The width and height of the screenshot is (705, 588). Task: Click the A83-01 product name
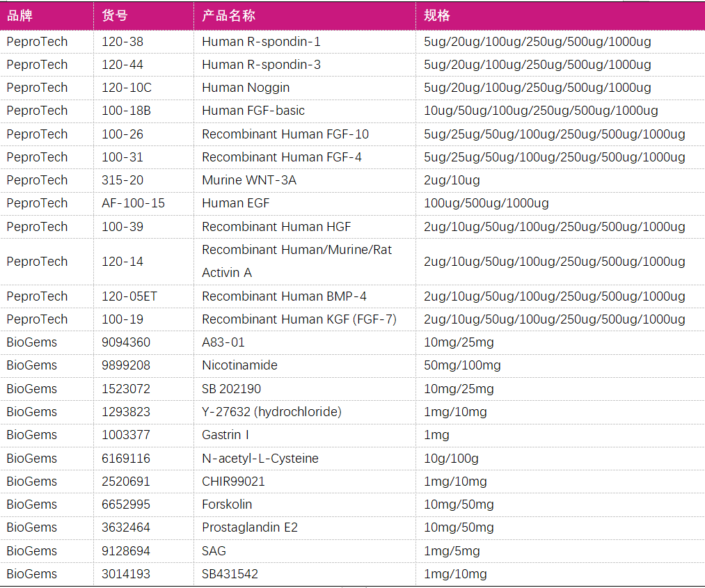coord(223,342)
